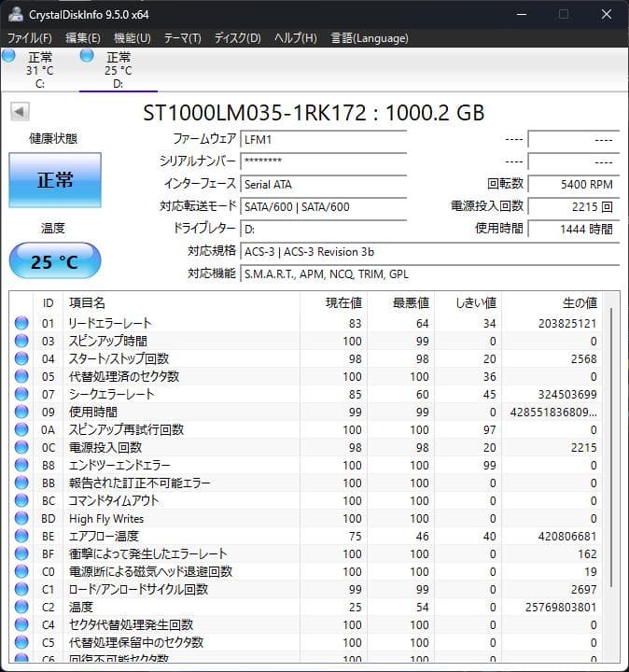Click the しきい値 column header
Image resolution: width=629 pixels, height=672 pixels.
468,303
